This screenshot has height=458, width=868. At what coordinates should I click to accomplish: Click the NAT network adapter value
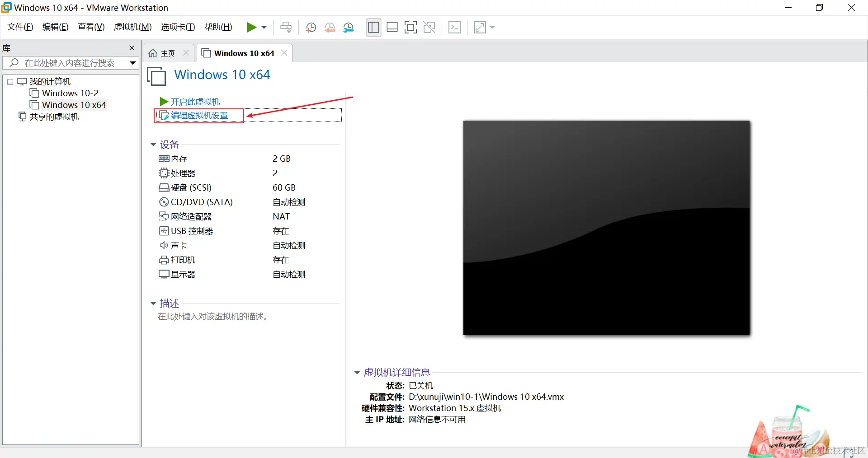click(281, 216)
